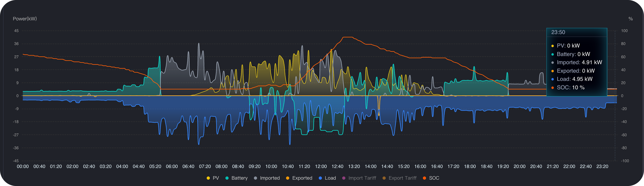The height and width of the screenshot is (186, 644).
Task: Toggle the PV series in the legend
Action: point(213,178)
